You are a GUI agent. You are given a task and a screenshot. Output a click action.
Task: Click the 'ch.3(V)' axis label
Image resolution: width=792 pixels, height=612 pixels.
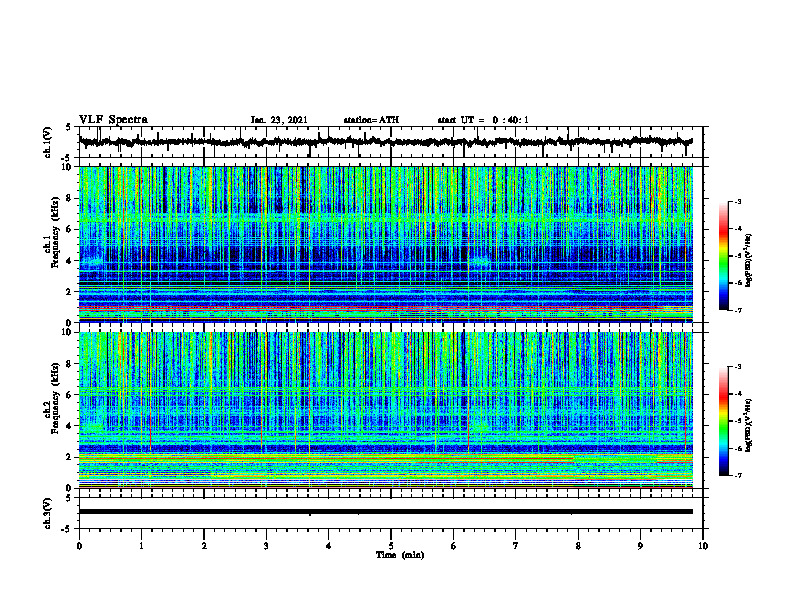[x=48, y=514]
